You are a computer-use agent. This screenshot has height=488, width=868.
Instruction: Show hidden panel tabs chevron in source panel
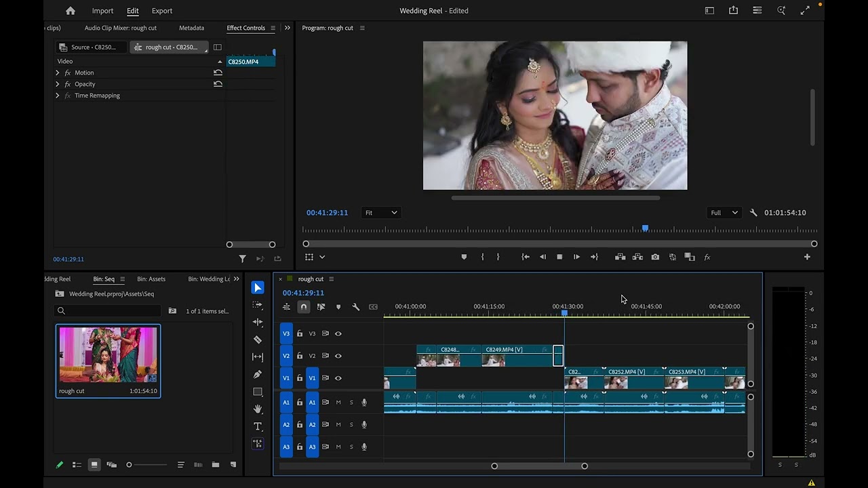(x=288, y=28)
